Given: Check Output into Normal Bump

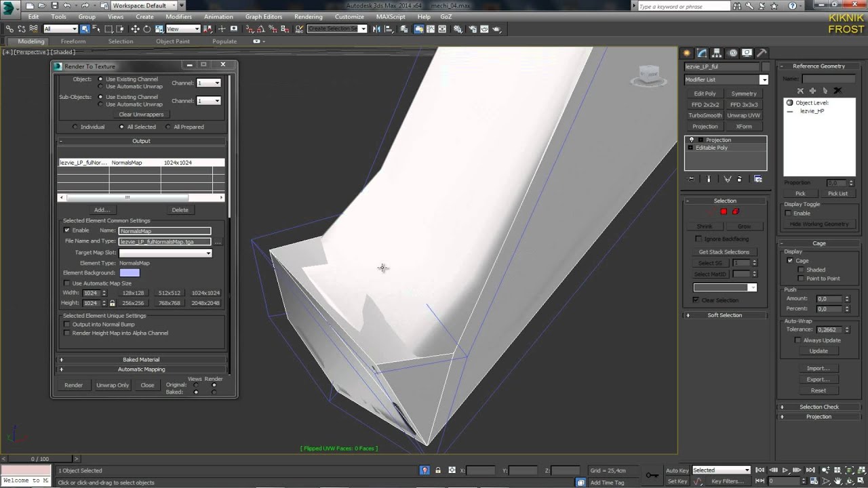Looking at the screenshot, I should (66, 325).
